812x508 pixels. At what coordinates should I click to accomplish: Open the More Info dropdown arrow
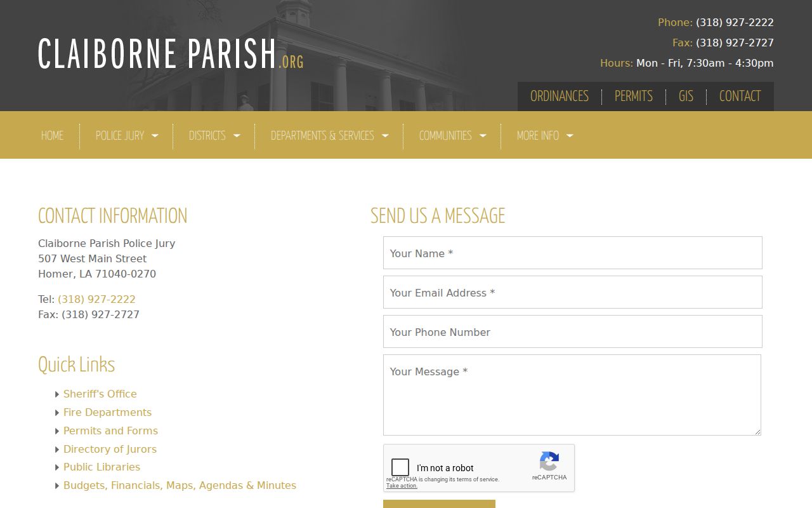tap(570, 136)
